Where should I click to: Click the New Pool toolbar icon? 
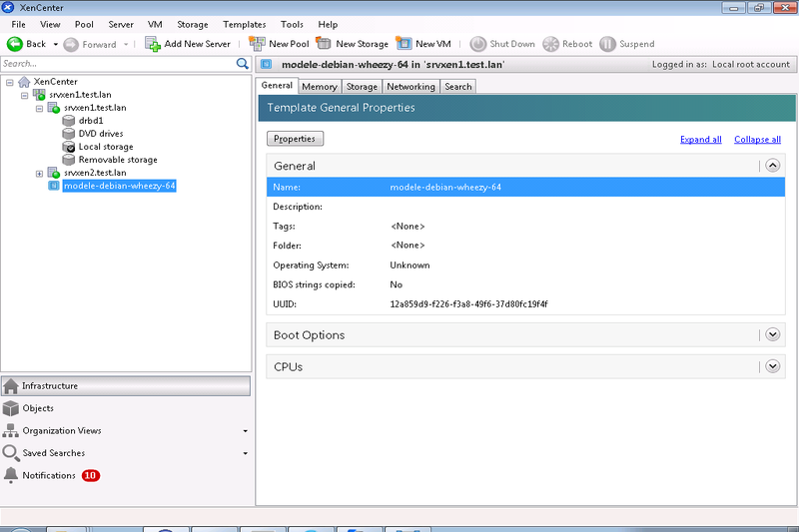pyautogui.click(x=257, y=44)
